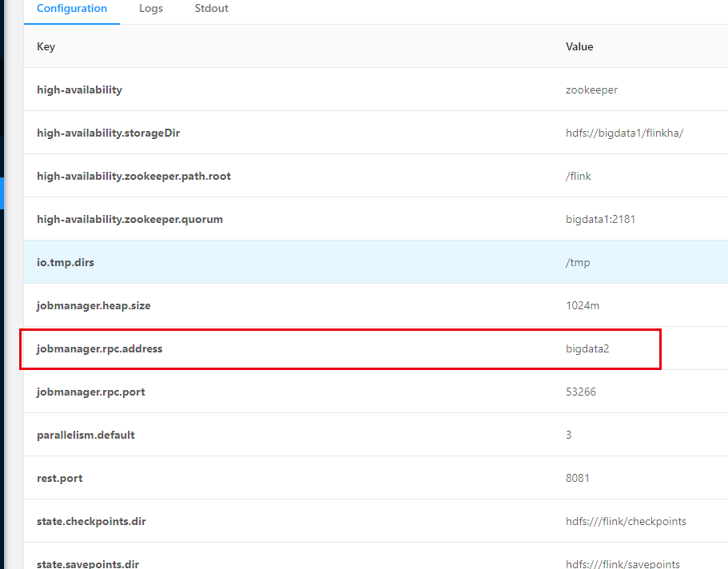Select the Stdout tab
The height and width of the screenshot is (569, 728).
(x=211, y=9)
